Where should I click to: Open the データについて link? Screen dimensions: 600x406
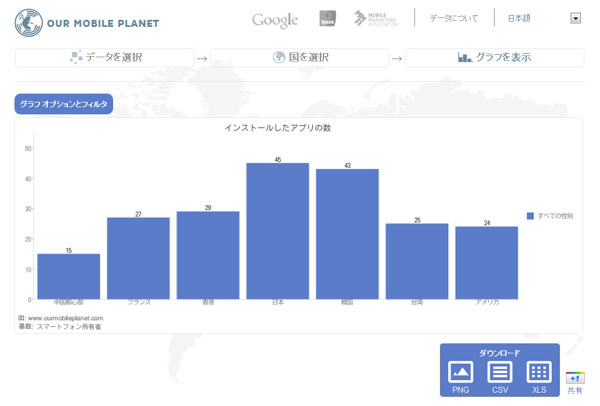(453, 18)
